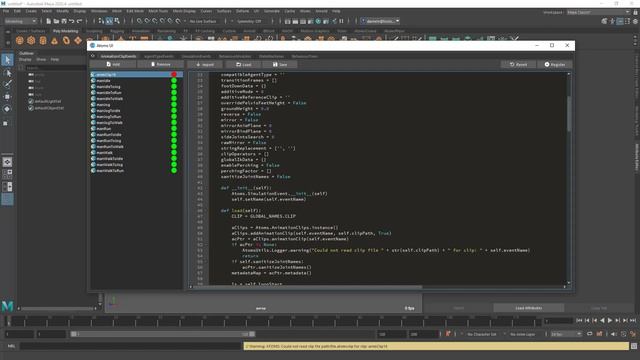Click Add button in Atoms UI
Image resolution: width=640 pixels, height=360 pixels.
tap(113, 64)
